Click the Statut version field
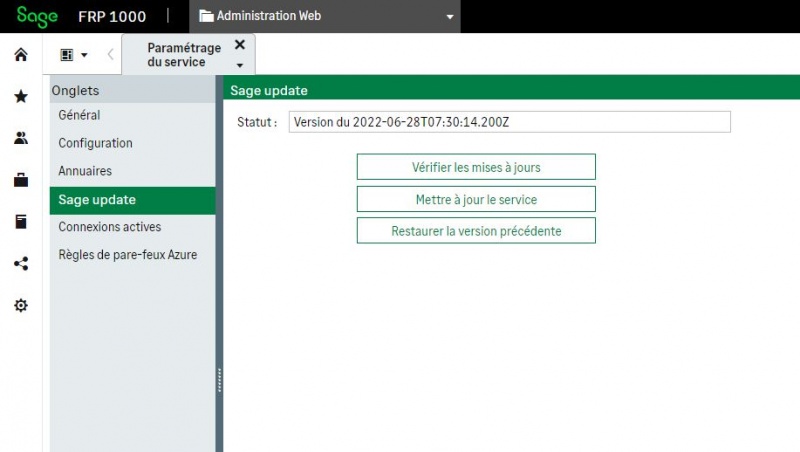The image size is (800, 452). tap(510, 122)
